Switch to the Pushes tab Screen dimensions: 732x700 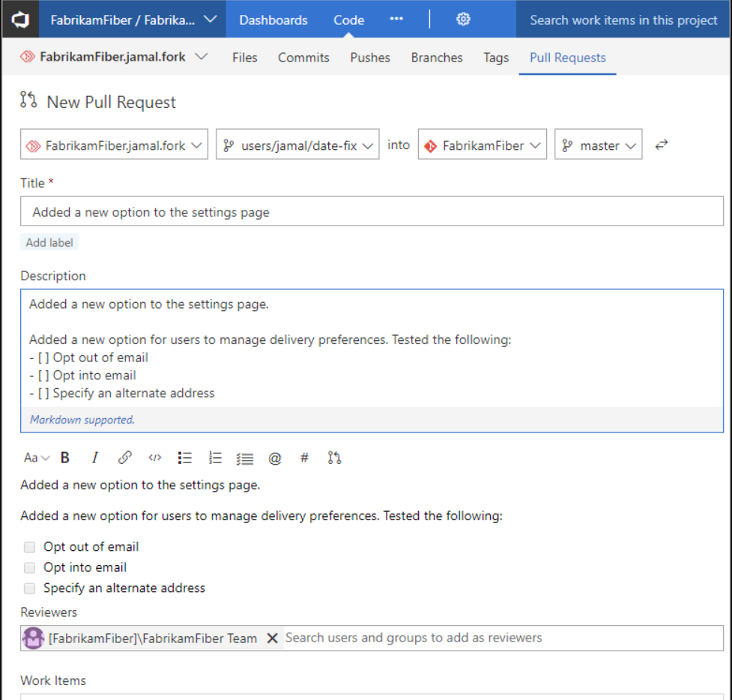370,58
